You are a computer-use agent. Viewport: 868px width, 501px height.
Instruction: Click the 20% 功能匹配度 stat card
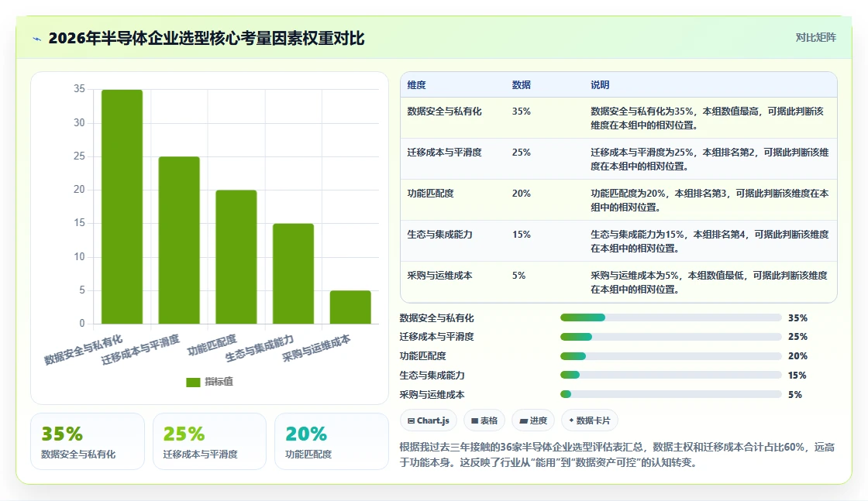click(x=332, y=441)
